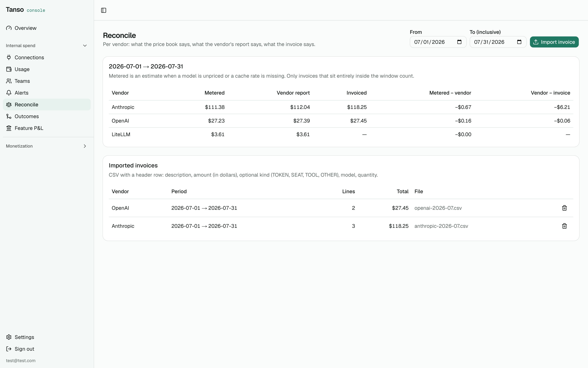The image size is (588, 368).
Task: Click the Imported invoices heading
Action: (133, 165)
